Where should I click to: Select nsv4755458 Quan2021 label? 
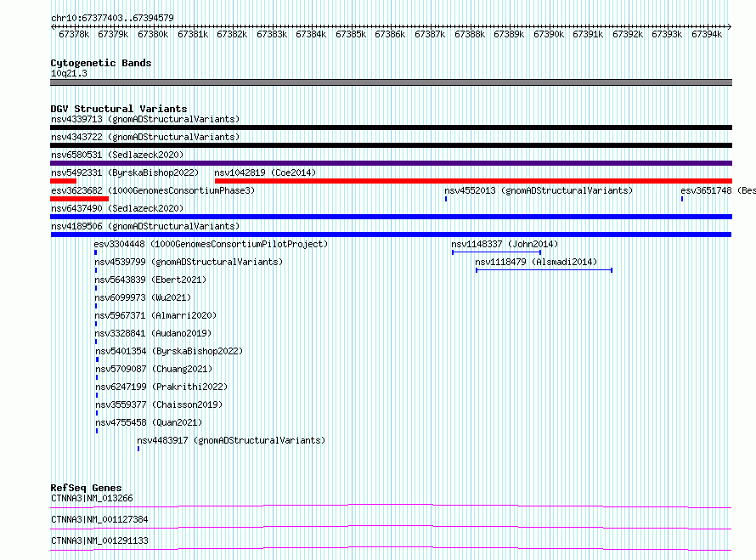click(x=149, y=422)
